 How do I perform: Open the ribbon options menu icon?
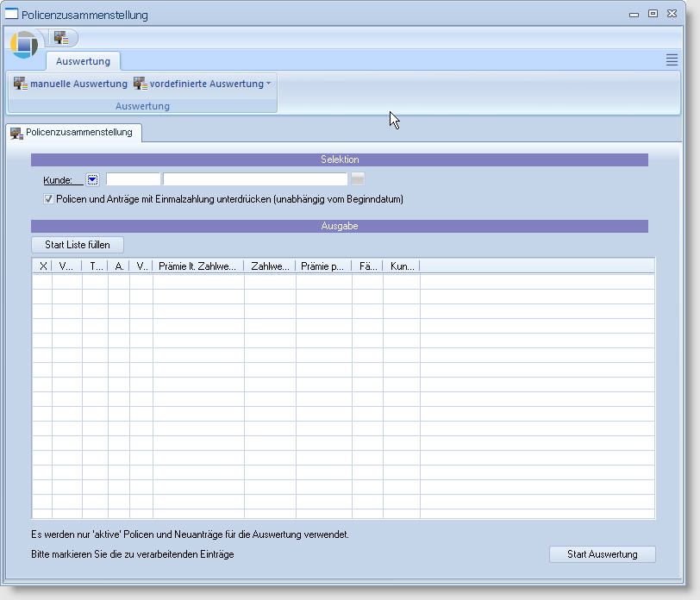[672, 59]
